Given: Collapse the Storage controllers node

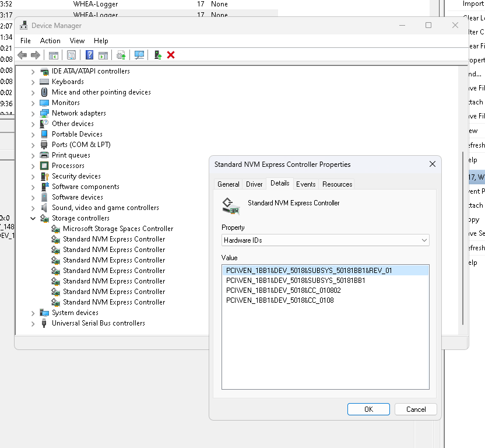Looking at the screenshot, I should point(33,218).
